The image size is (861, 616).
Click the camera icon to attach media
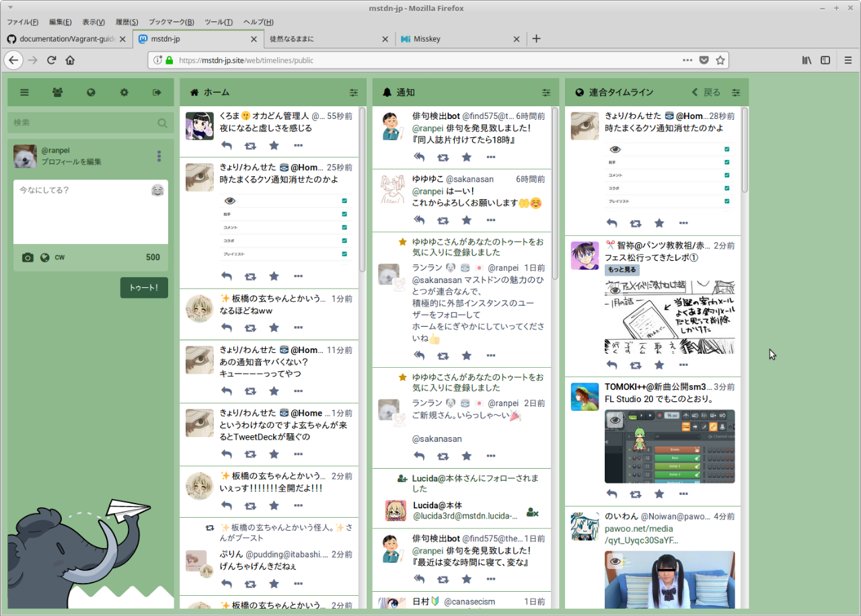(28, 258)
